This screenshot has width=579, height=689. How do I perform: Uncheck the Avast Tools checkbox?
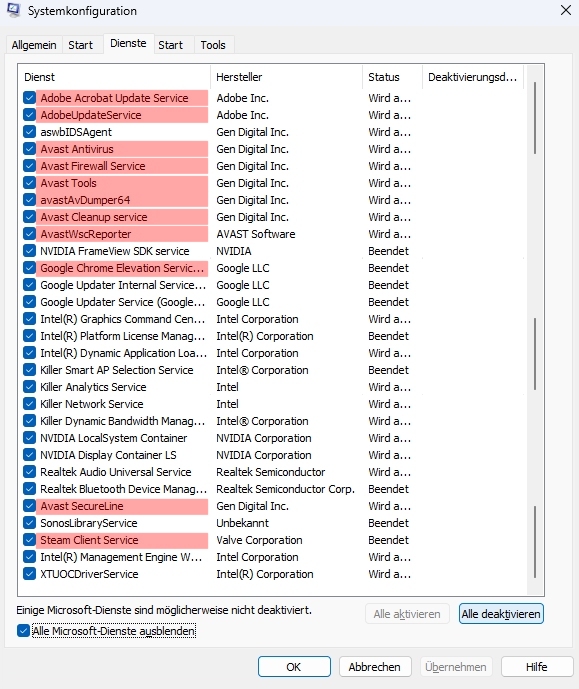(x=29, y=183)
